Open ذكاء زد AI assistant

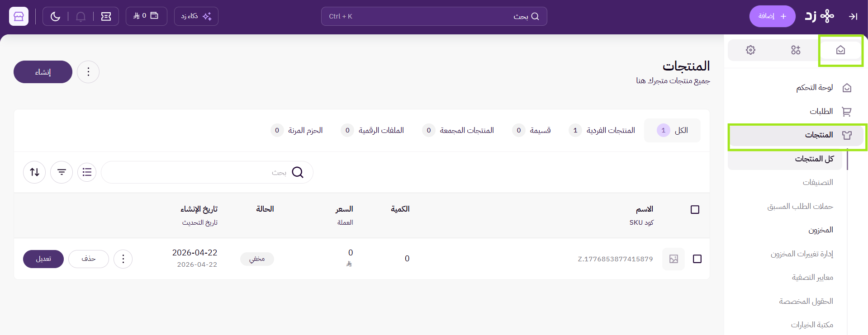tap(196, 16)
